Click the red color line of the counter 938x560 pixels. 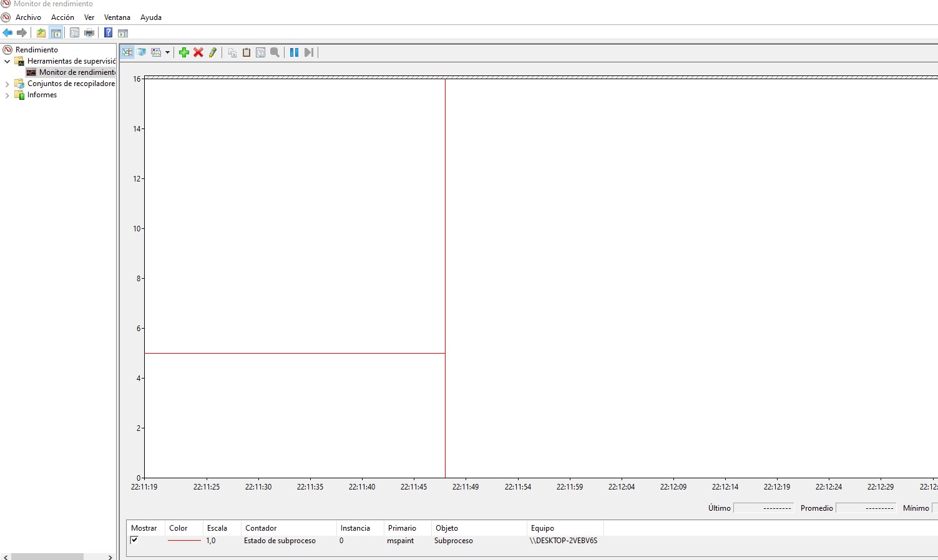tap(184, 541)
